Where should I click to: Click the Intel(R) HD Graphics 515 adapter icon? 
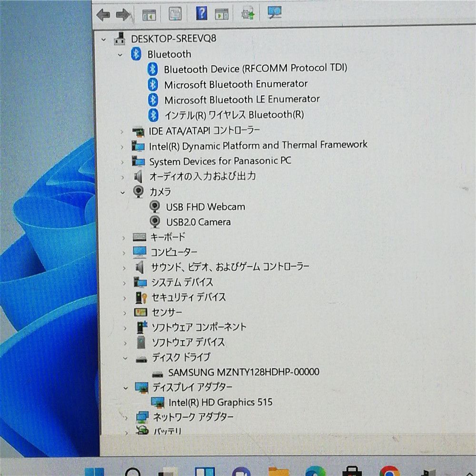(x=158, y=403)
